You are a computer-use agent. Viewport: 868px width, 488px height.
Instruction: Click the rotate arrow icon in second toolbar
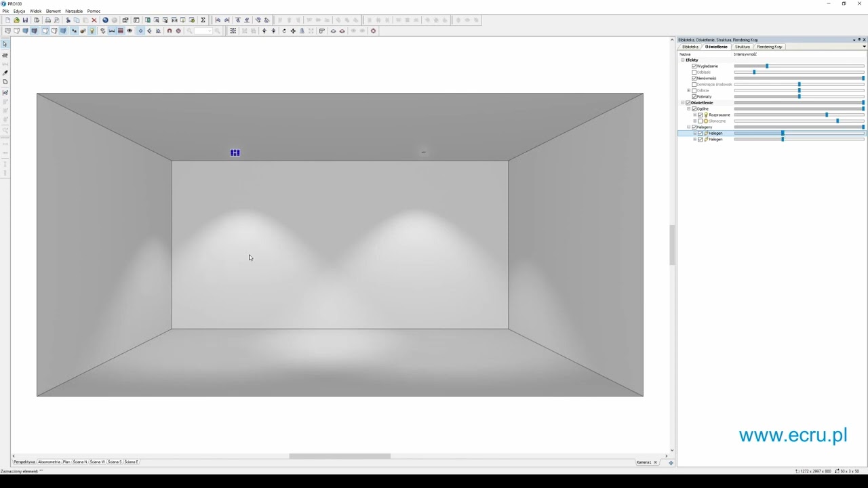click(283, 30)
